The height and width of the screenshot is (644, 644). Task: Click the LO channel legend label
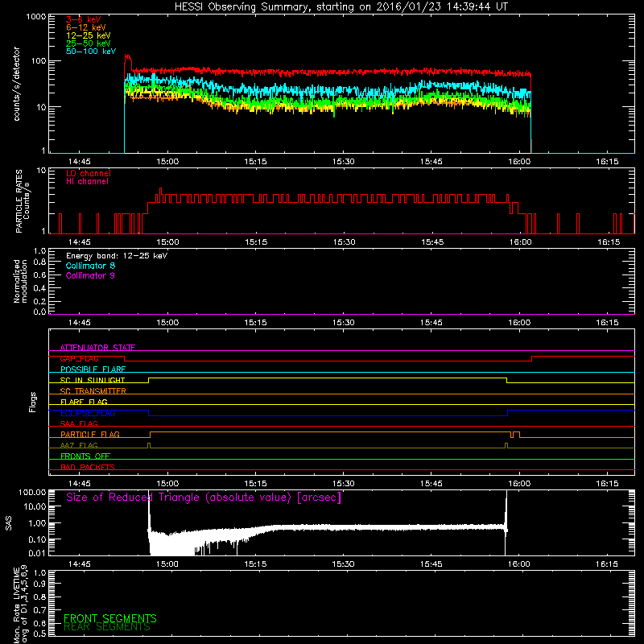tap(89, 173)
